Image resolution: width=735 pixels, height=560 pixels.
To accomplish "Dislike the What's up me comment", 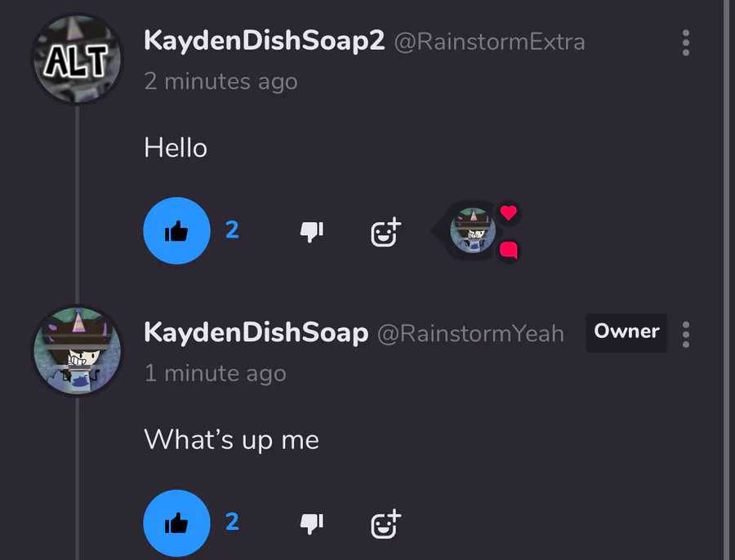I will pos(312,523).
